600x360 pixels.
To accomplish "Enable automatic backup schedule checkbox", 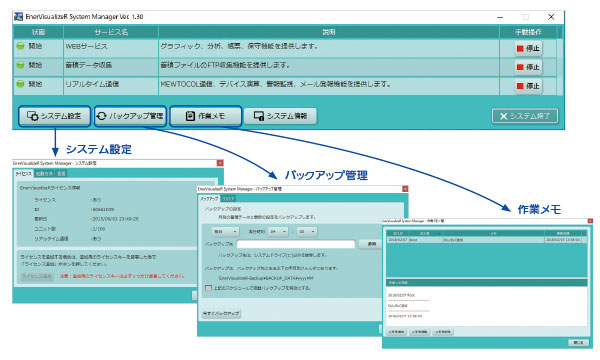I will click(208, 288).
